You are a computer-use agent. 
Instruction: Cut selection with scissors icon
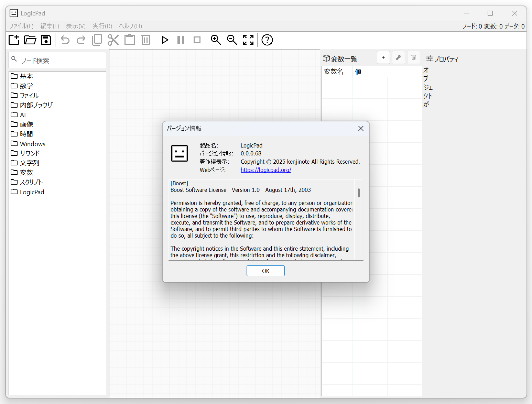coord(113,40)
